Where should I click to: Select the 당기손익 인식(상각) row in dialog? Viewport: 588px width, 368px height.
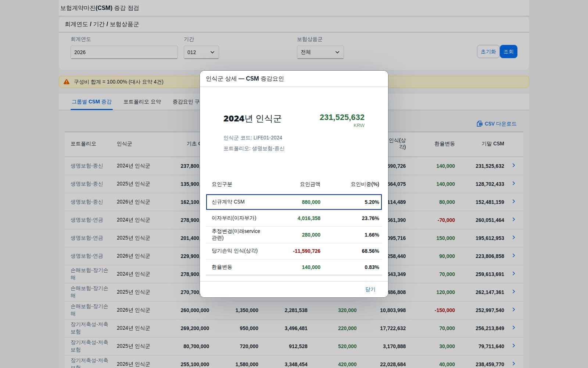[294, 251]
